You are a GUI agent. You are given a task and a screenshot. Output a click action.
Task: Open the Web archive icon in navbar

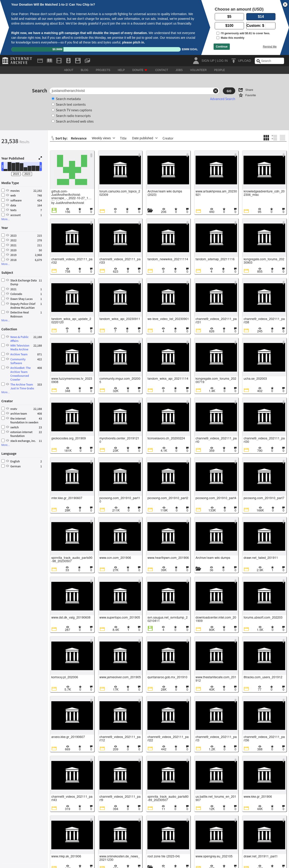coord(40,61)
